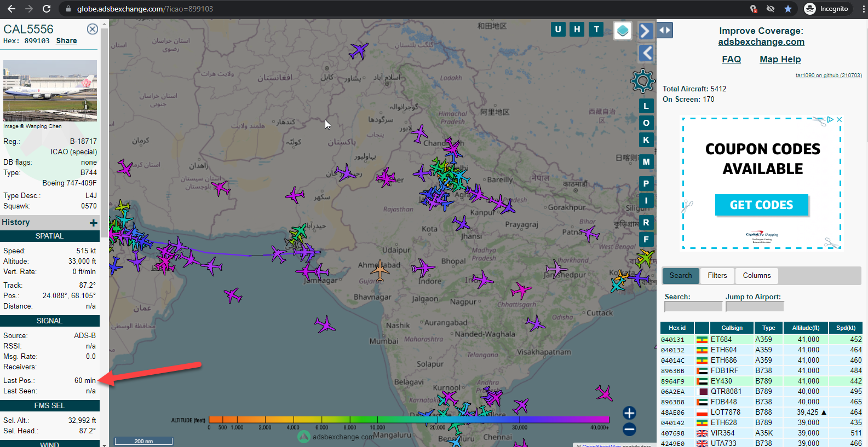
Task: Reload the page
Action: click(47, 9)
